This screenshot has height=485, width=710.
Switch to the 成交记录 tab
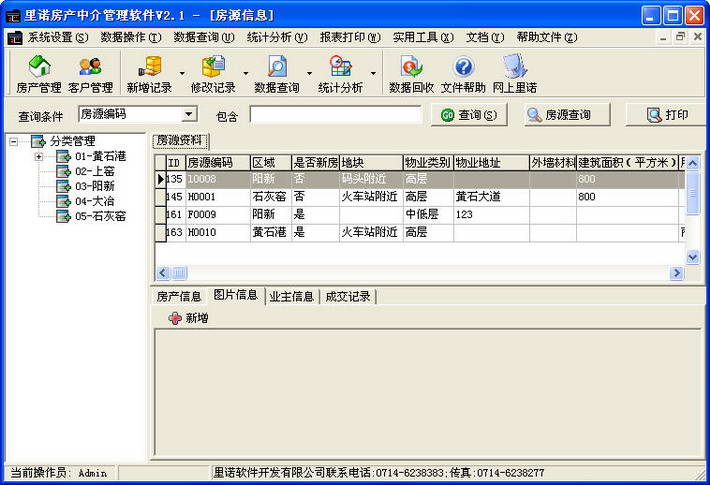tap(348, 297)
